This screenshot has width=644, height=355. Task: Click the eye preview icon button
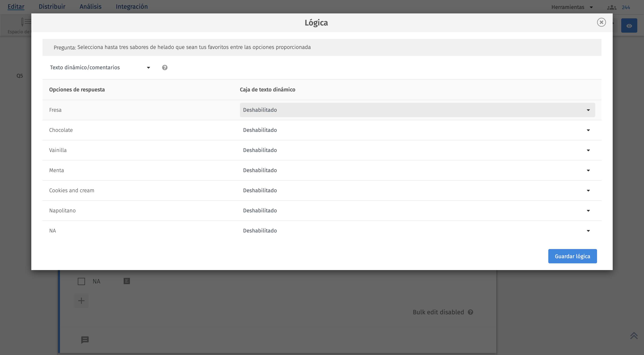pos(629,26)
